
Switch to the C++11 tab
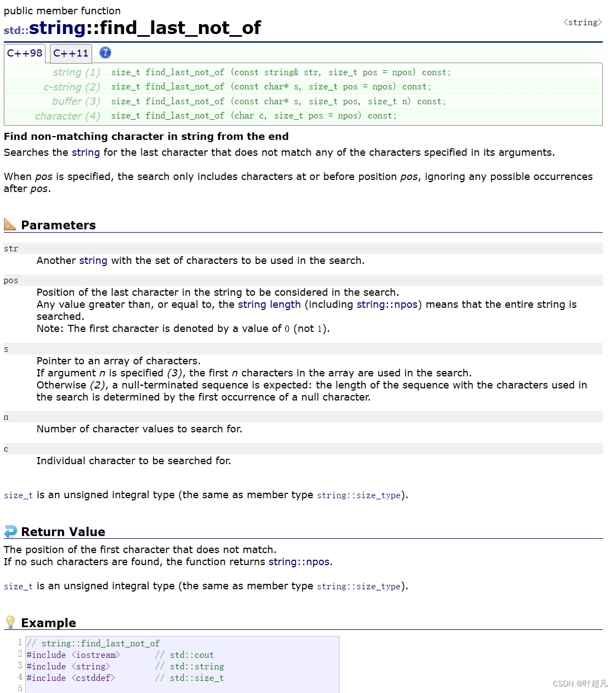(71, 53)
